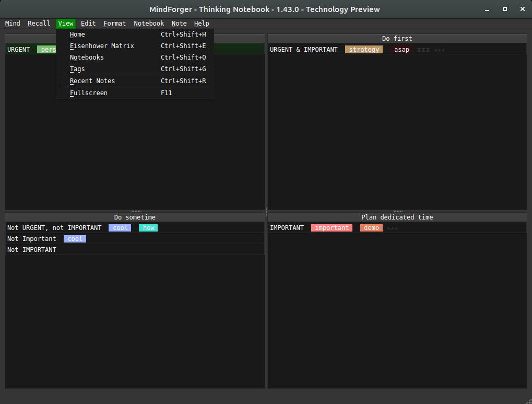
Task: Open the Tags view entry
Action: (77, 69)
